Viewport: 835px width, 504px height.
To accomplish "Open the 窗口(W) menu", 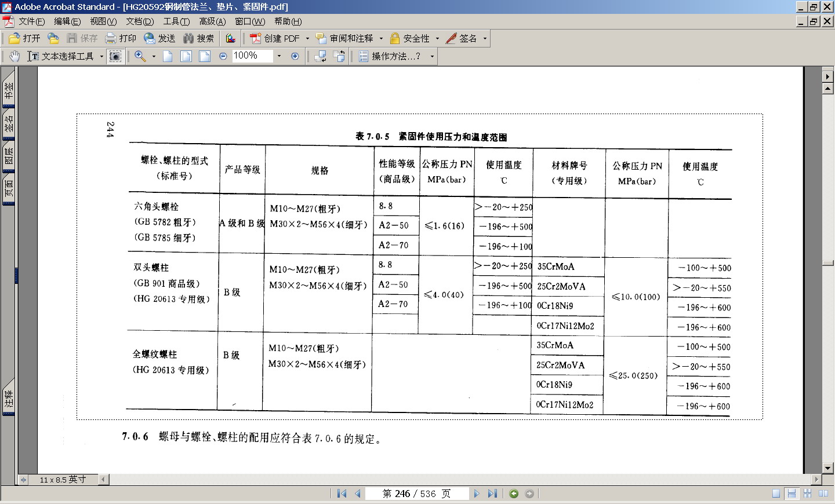I will [x=250, y=21].
